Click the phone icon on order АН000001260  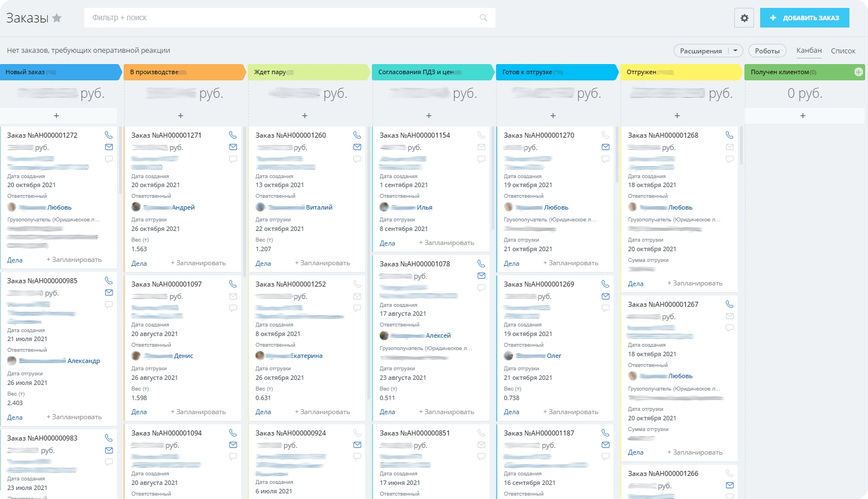click(357, 135)
